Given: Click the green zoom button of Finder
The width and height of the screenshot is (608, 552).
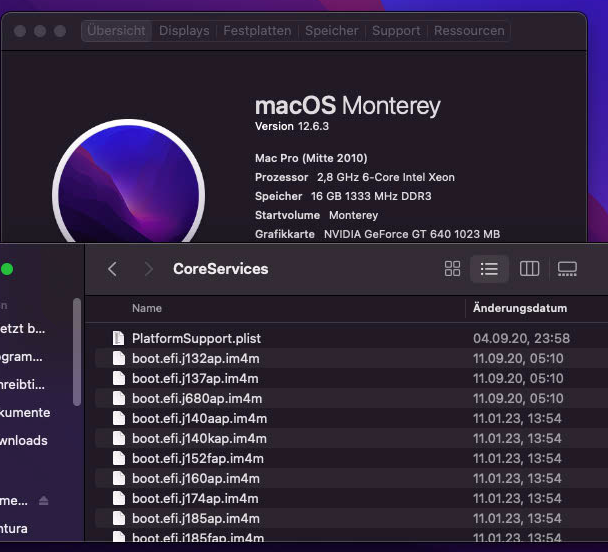Looking at the screenshot, I should (7, 269).
